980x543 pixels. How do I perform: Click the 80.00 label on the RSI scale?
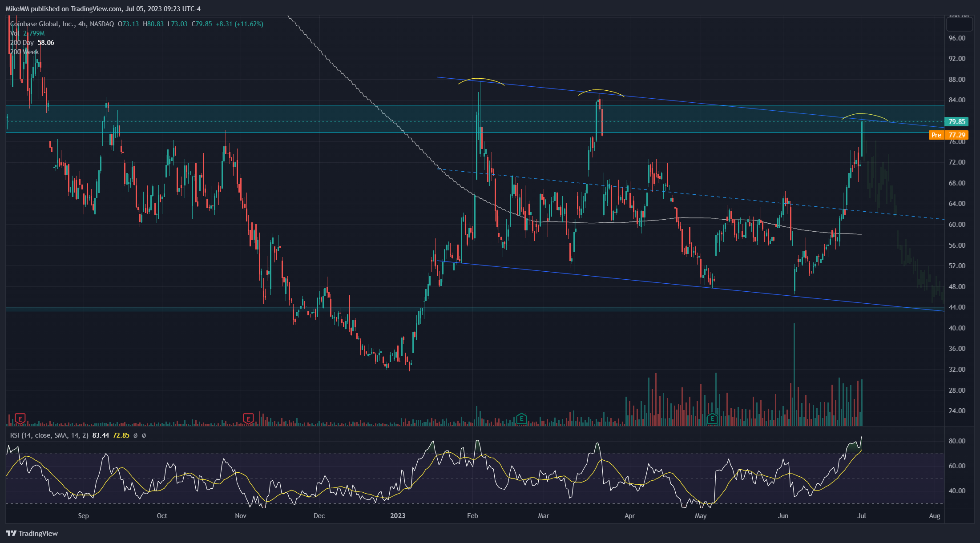pyautogui.click(x=957, y=441)
